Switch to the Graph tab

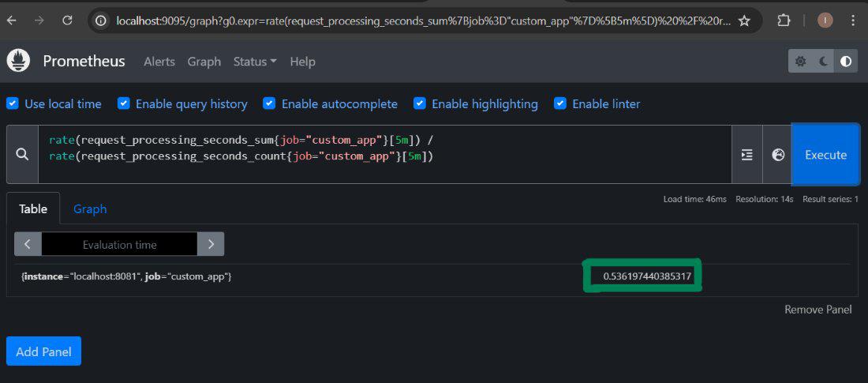coord(90,209)
